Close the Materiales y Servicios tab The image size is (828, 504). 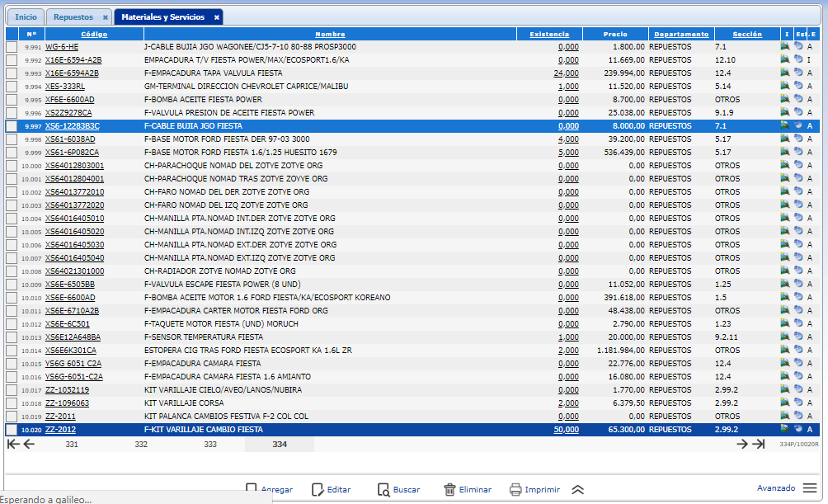tap(216, 17)
